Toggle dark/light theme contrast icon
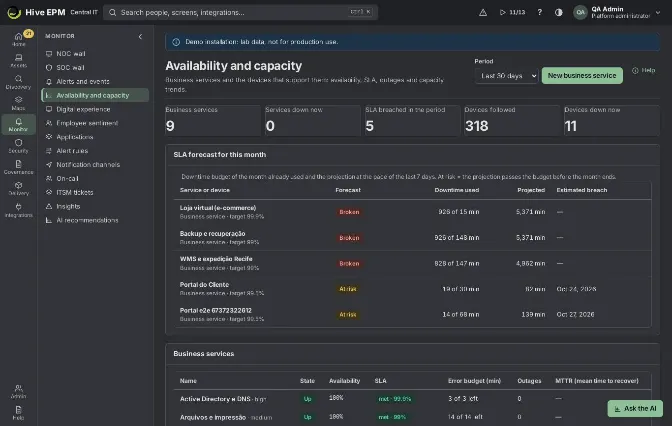 [558, 12]
